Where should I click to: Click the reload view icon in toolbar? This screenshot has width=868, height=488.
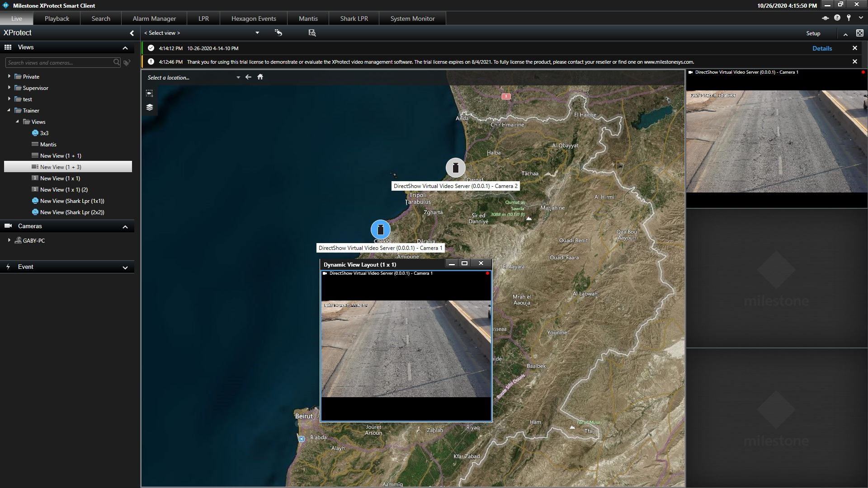tap(278, 33)
